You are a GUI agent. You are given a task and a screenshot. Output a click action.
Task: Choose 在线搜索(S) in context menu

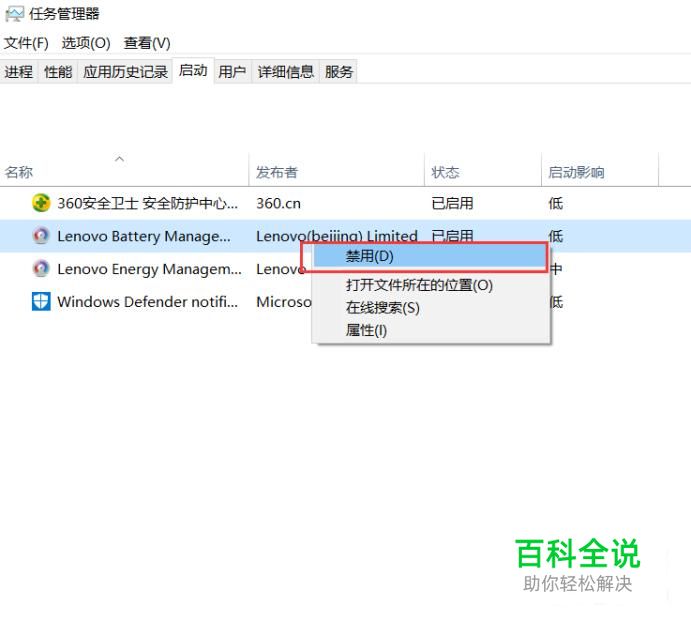(x=430, y=308)
